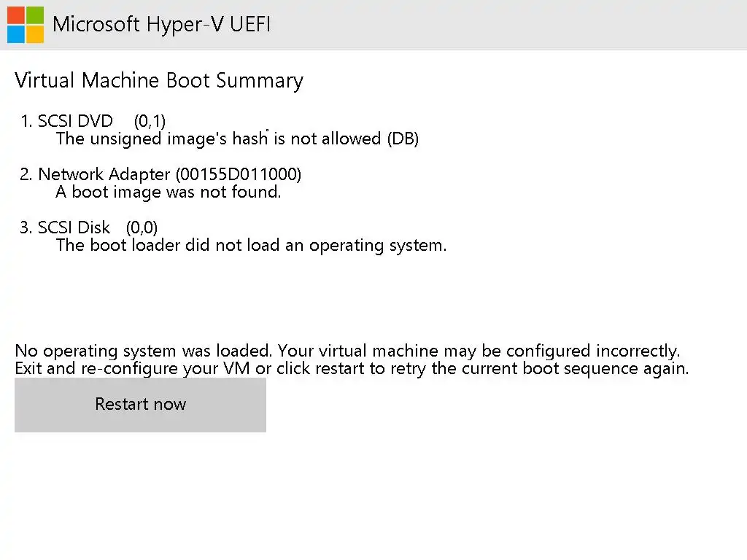Click the blue square of the Microsoft logo
This screenshot has height=560, width=747.
click(x=16, y=34)
